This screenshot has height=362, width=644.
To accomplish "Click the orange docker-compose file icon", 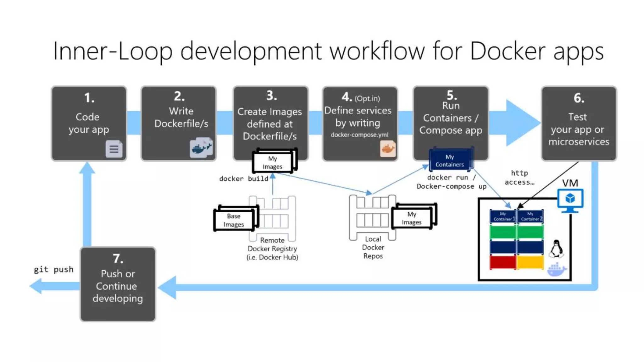I will coord(388,149).
